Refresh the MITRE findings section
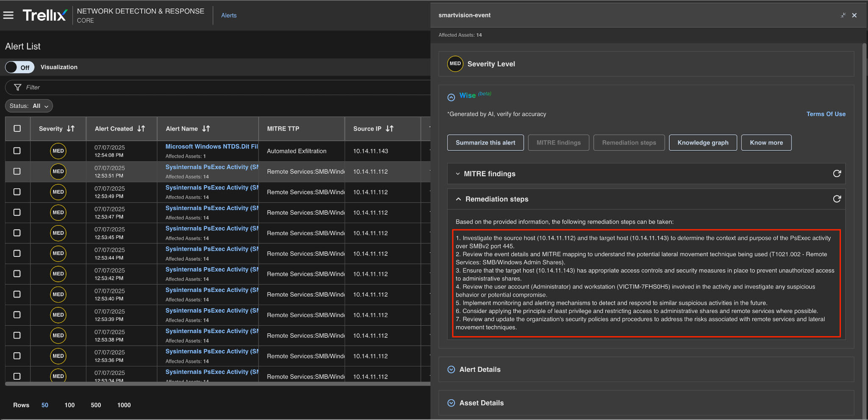 pos(837,174)
